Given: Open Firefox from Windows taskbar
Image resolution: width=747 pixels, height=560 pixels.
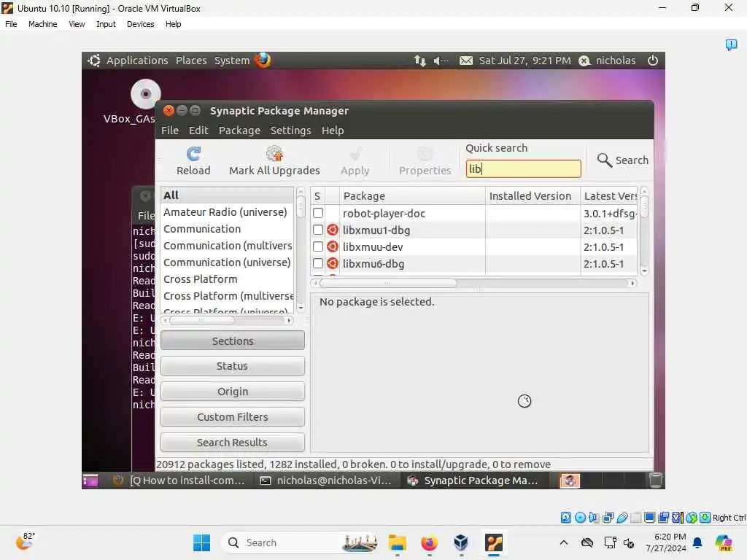Looking at the screenshot, I should (429, 542).
